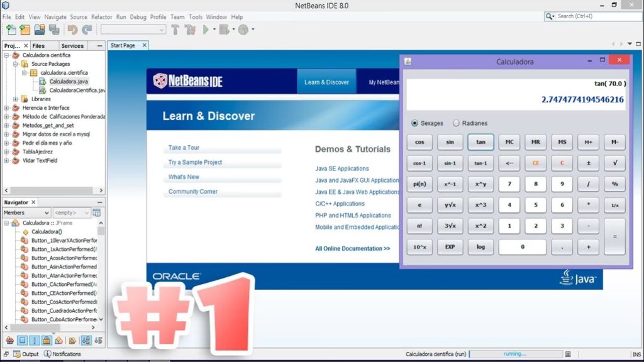This screenshot has width=644, height=362.
Task: Click the Build Project hammer icon
Action: [x=175, y=30]
